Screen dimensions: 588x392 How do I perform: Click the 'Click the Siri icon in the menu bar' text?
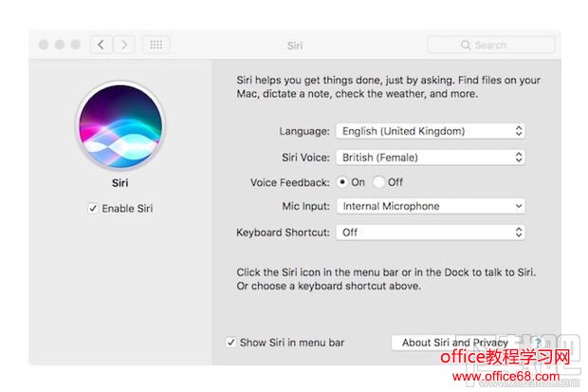(386, 279)
